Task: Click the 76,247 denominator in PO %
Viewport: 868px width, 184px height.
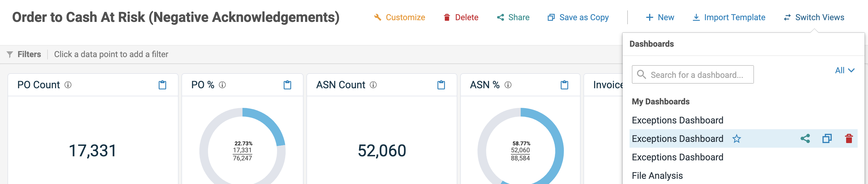Action: point(242,158)
